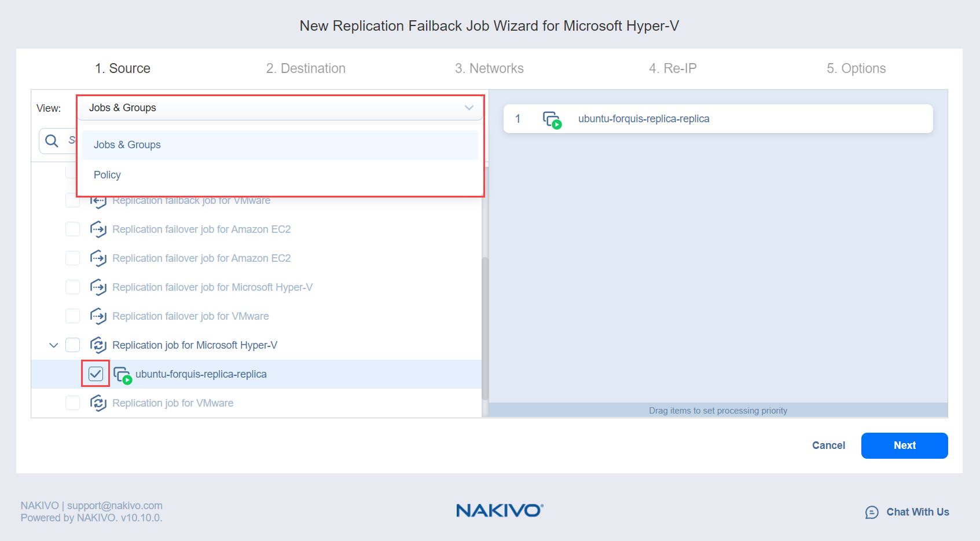
Task: Collapse the Replication job for Microsoft Hyper-V node
Action: tap(54, 345)
